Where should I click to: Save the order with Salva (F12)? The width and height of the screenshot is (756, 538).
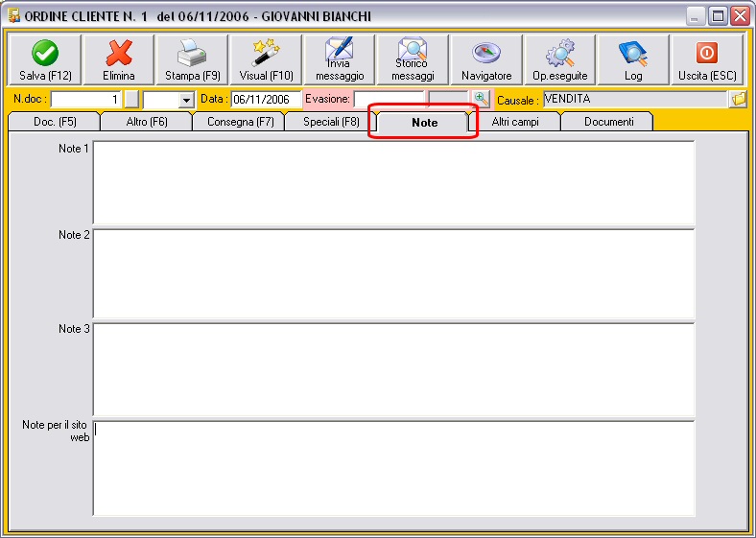coord(45,59)
